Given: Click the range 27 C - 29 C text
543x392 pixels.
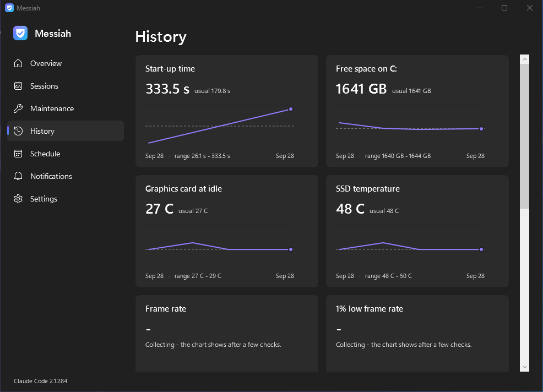Looking at the screenshot, I should (198, 276).
